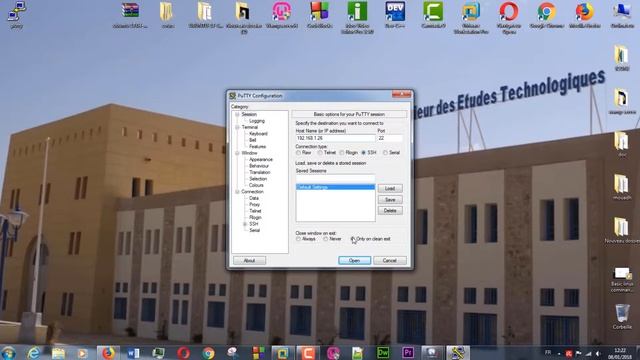Click the Host Name input field
640x360 pixels.
coord(335,138)
